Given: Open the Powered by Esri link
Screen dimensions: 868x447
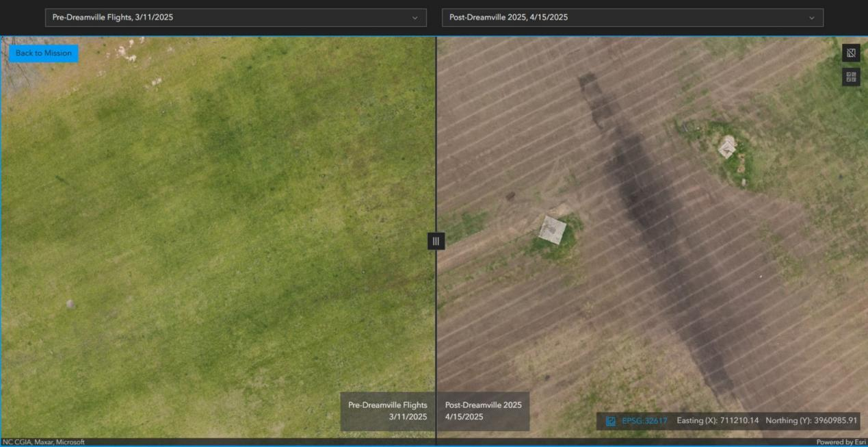Looking at the screenshot, I should pyautogui.click(x=841, y=442).
